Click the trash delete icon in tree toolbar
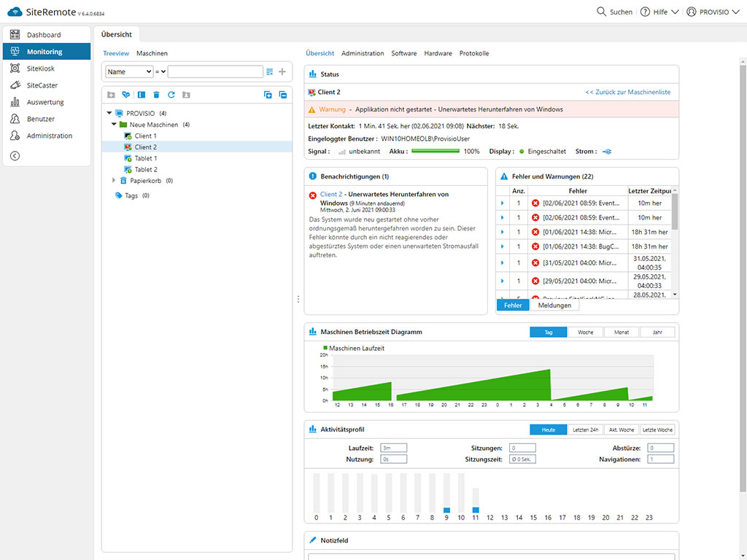This screenshot has width=747, height=560. coord(156,95)
